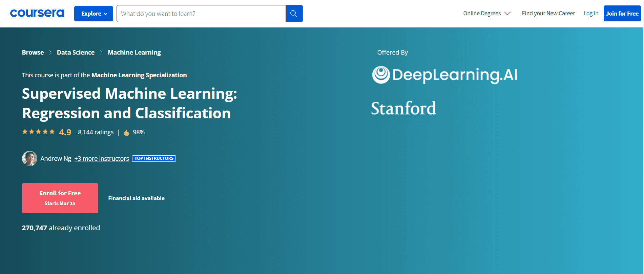Click the TOP INSTRUCTORS badge
Screen dimensions: 644x274
(x=154, y=158)
